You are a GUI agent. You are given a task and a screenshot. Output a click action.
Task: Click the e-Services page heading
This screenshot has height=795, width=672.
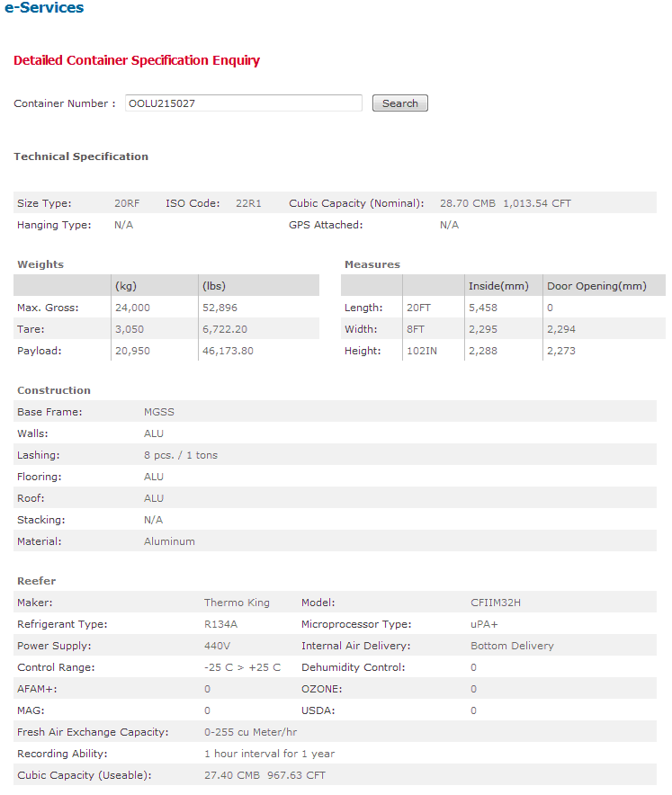[x=44, y=8]
